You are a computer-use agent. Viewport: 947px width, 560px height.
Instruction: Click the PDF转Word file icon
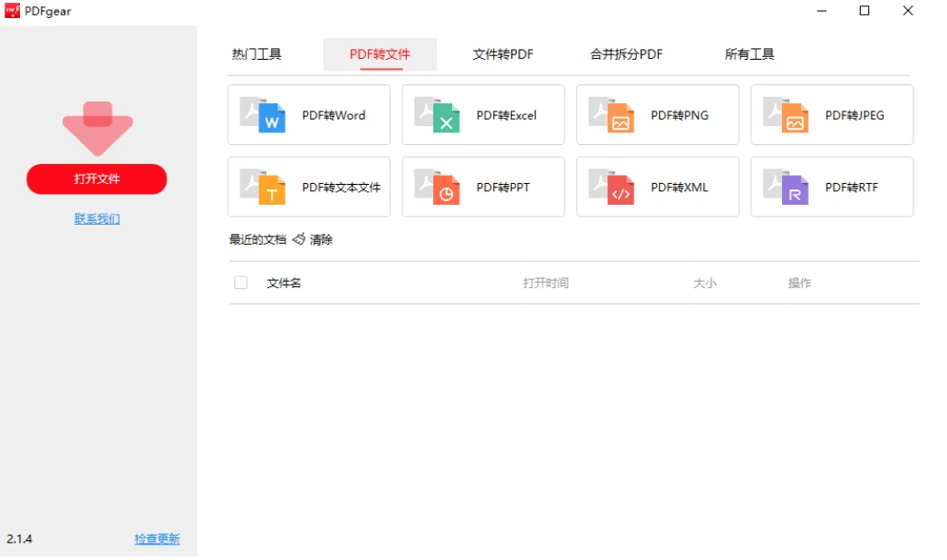pyautogui.click(x=263, y=114)
